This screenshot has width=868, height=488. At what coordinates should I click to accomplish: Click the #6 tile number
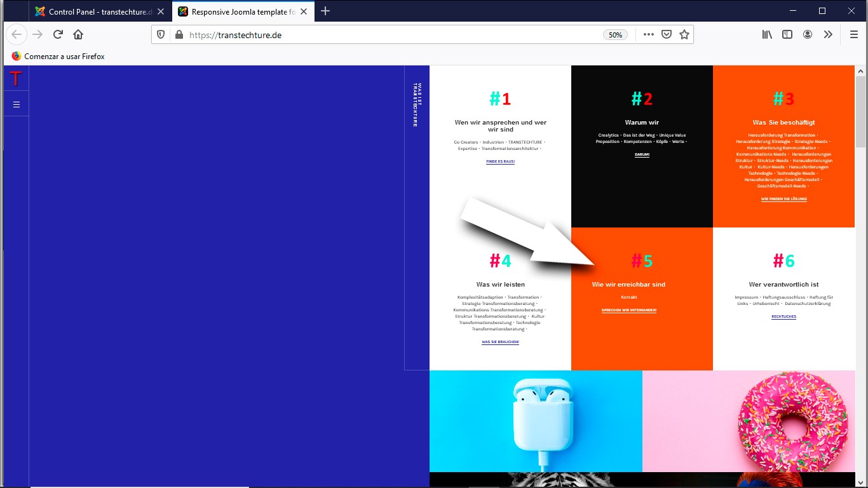coord(783,261)
